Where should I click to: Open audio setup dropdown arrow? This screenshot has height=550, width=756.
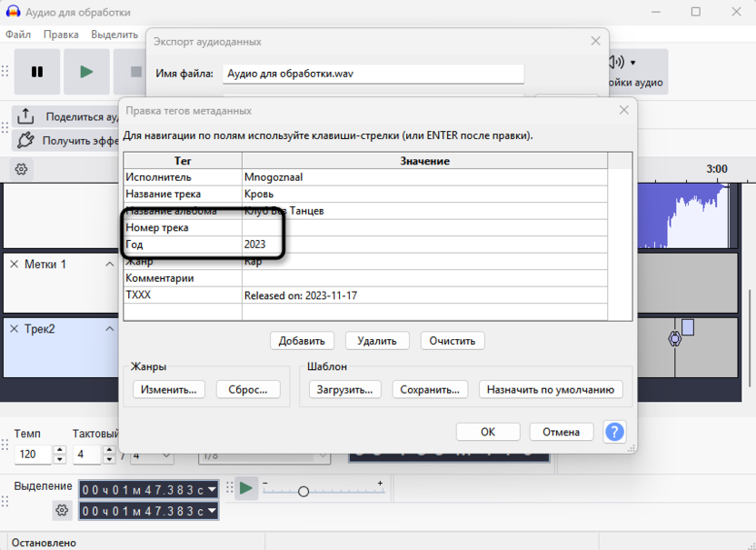pos(633,63)
